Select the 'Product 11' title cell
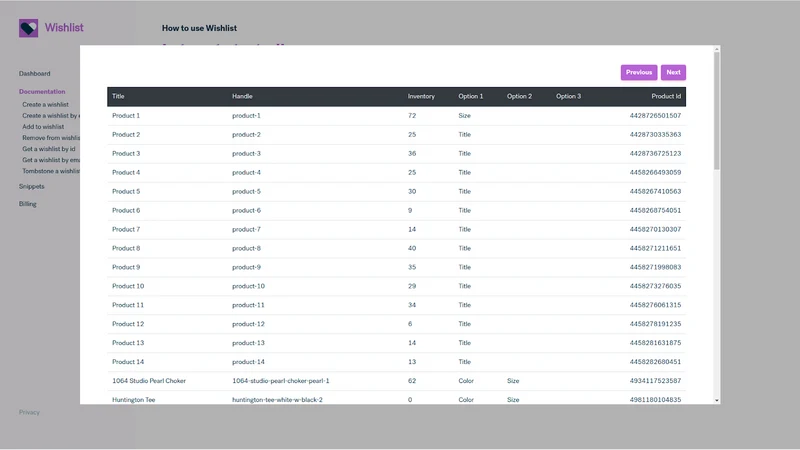 click(x=128, y=305)
